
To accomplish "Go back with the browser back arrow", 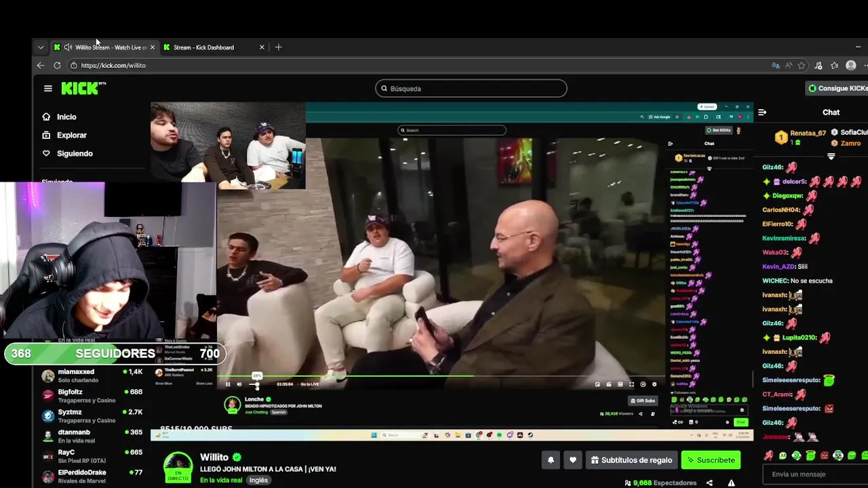I will pos(41,65).
